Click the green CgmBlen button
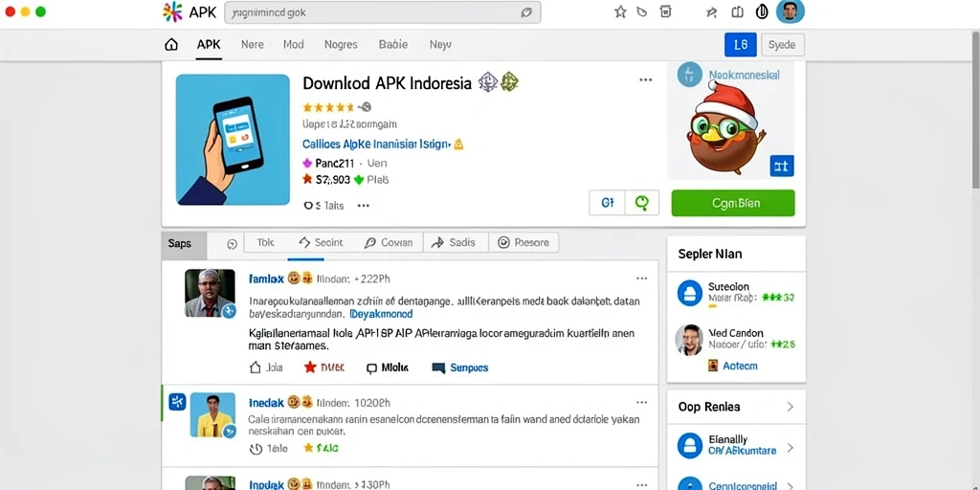The height and width of the screenshot is (490, 980). pyautogui.click(x=733, y=203)
